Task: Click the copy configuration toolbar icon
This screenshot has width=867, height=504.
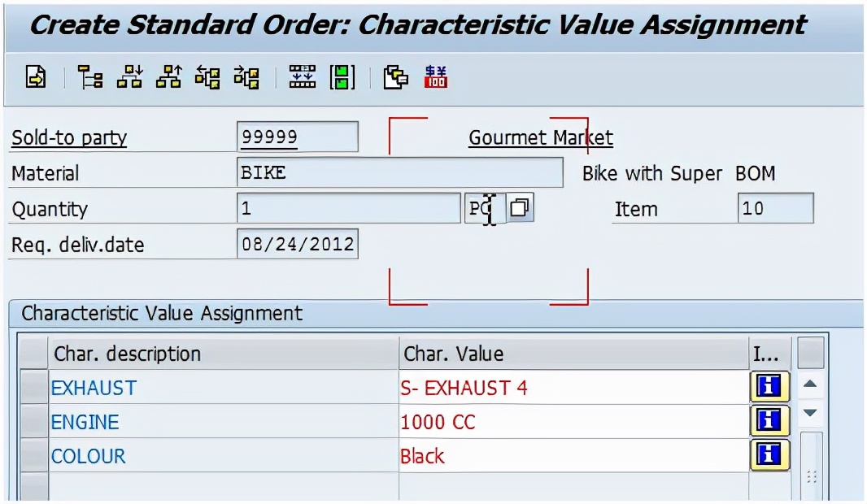Action: pyautogui.click(x=395, y=78)
